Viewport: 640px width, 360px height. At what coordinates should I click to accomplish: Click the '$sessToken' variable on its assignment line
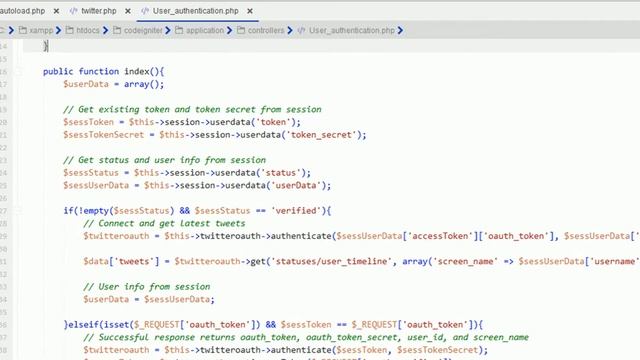coord(88,122)
